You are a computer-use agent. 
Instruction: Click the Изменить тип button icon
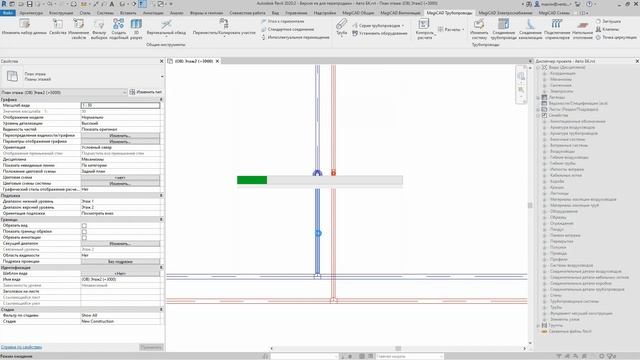[132, 92]
